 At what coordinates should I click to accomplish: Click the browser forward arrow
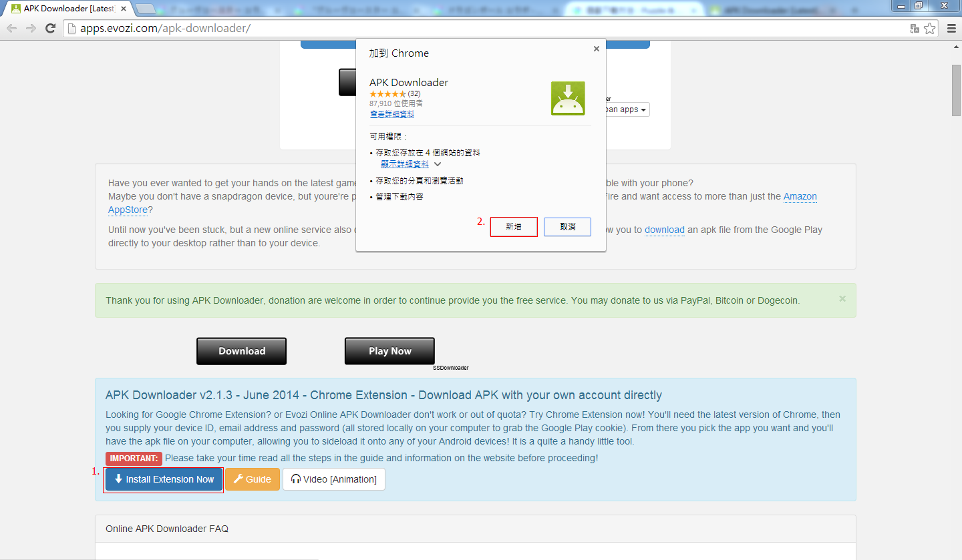coord(31,28)
